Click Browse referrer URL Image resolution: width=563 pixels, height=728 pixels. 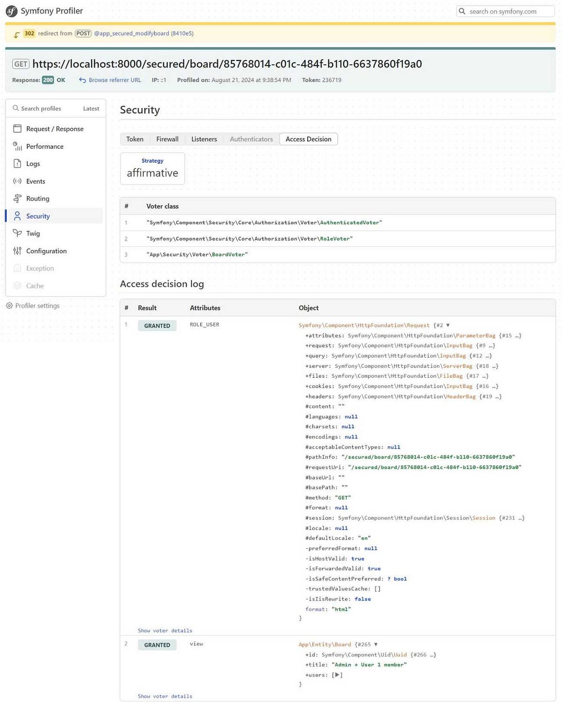coord(114,80)
